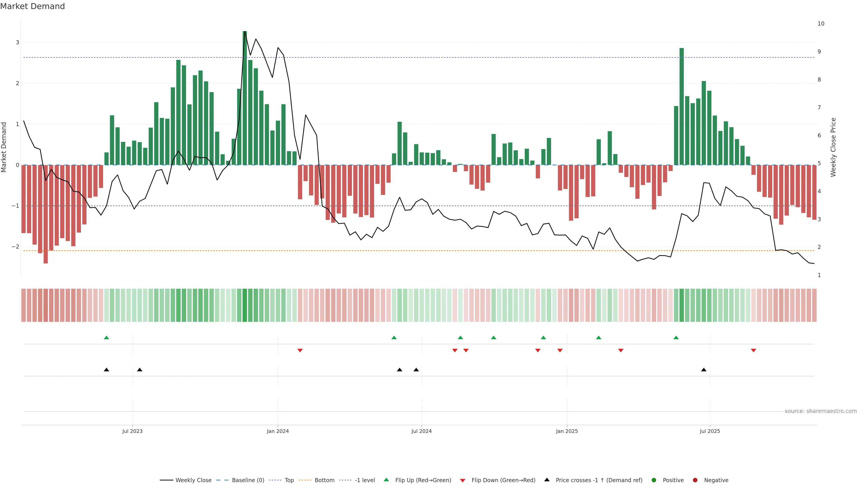Click the Flip Up green triangle legend icon
The height and width of the screenshot is (488, 868).
387,480
